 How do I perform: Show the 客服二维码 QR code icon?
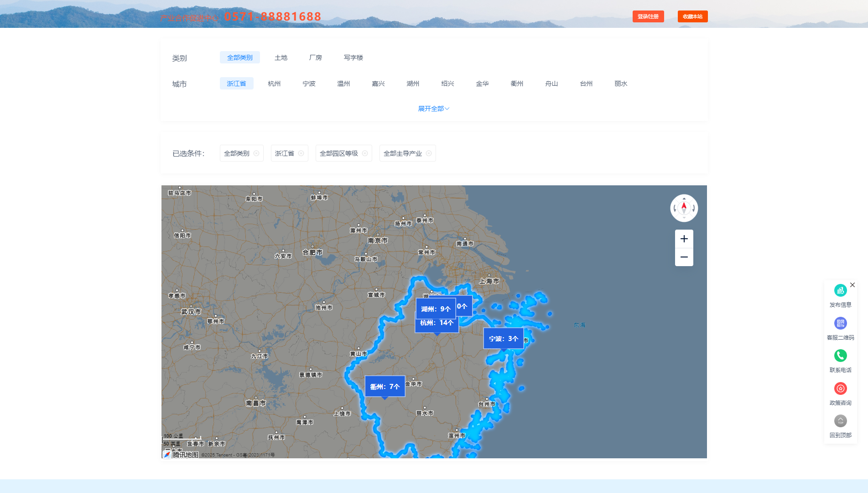tap(840, 324)
